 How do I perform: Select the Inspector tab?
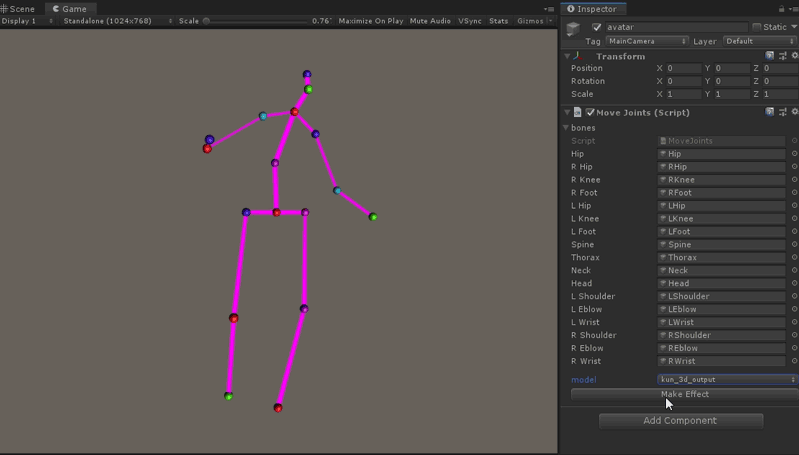592,9
